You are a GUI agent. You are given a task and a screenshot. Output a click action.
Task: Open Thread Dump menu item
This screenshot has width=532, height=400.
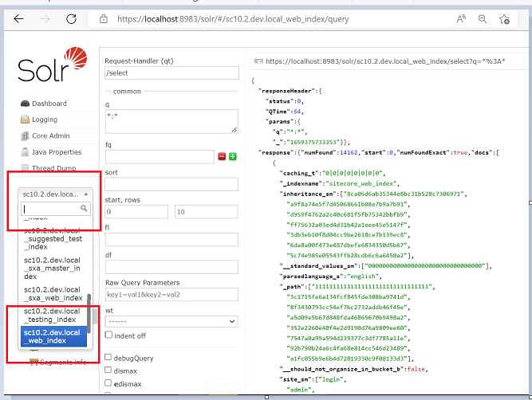(x=54, y=168)
